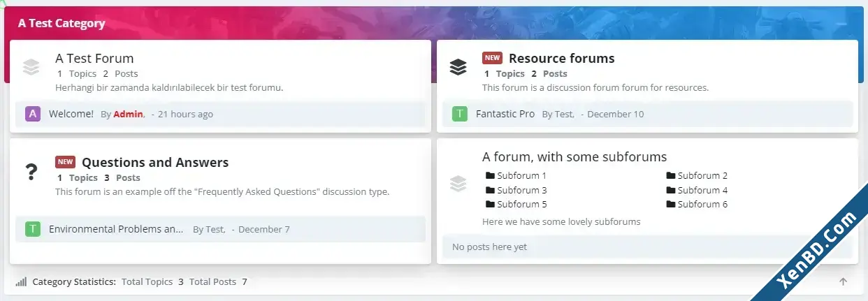
Task: Open Subforum 4 folder link
Action: (697, 190)
